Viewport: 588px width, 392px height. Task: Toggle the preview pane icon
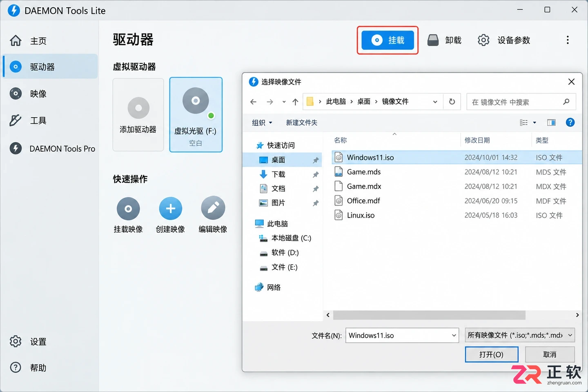[x=551, y=122]
